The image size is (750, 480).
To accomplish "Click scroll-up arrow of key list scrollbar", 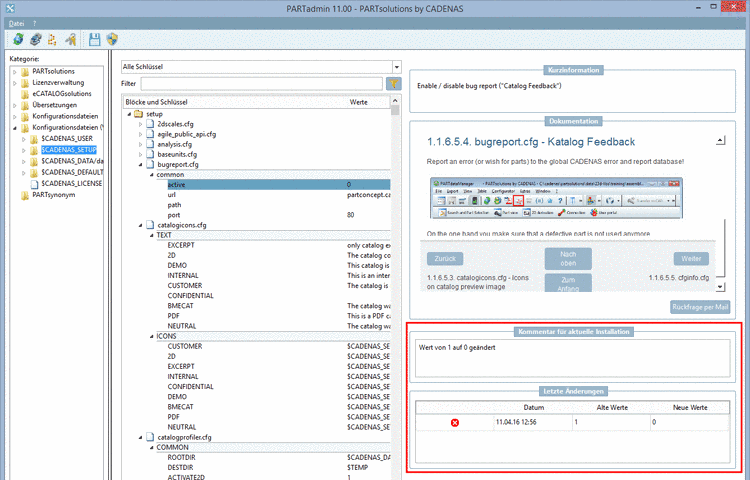I will pyautogui.click(x=395, y=101).
